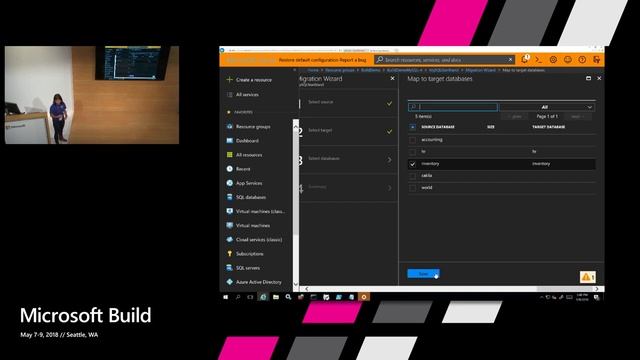This screenshot has width=640, height=360.
Task: Click the taskbar search magnifier icon
Action: coord(238,297)
